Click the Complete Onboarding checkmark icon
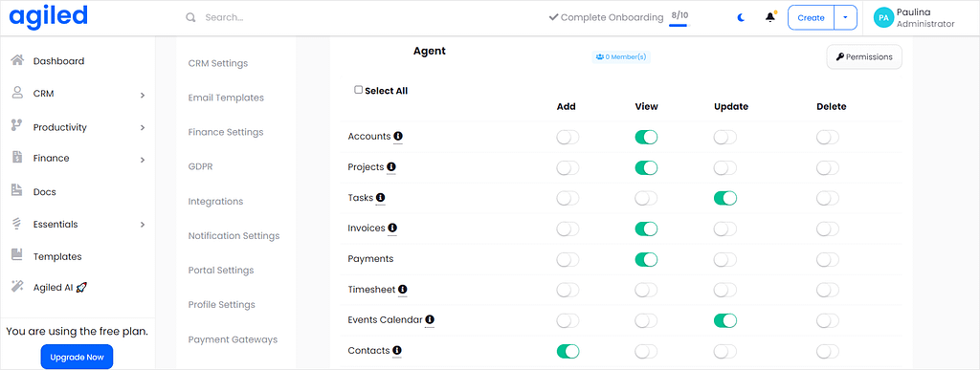980x370 pixels. click(x=553, y=17)
